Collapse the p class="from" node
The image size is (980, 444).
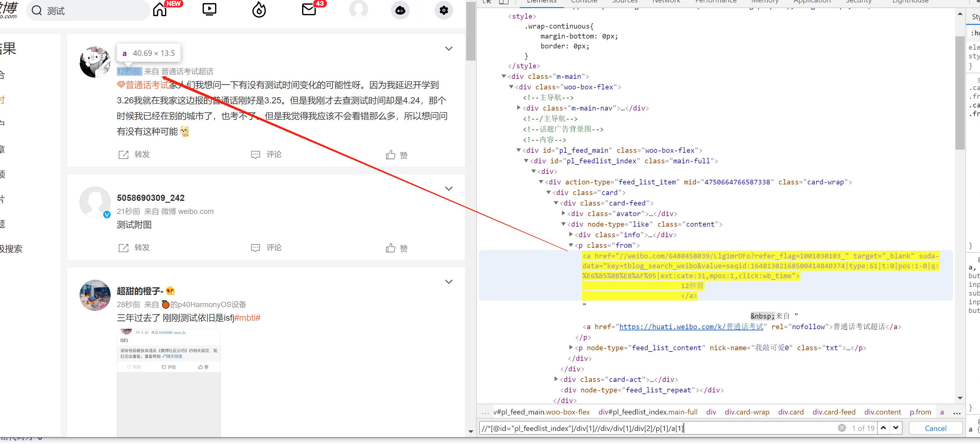(x=571, y=246)
